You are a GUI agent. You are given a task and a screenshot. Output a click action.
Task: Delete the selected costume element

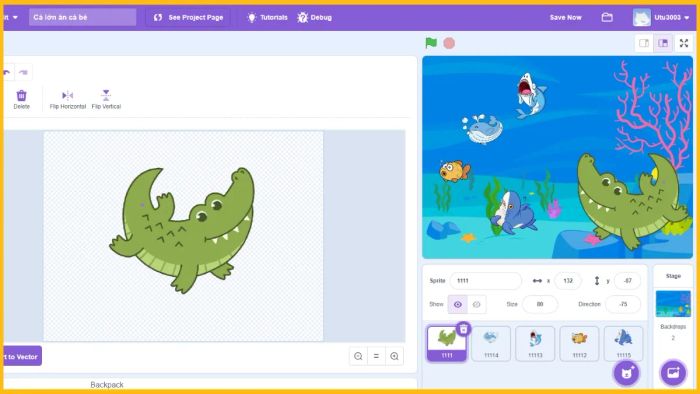coord(21,100)
